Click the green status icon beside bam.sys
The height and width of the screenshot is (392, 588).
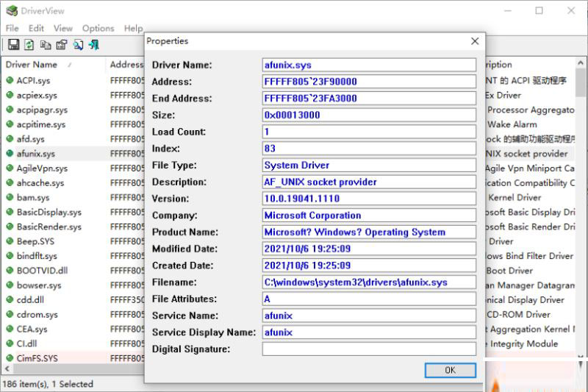point(10,197)
